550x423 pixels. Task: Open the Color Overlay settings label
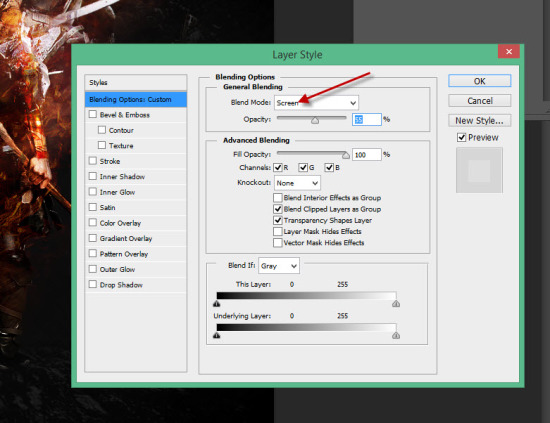120,223
